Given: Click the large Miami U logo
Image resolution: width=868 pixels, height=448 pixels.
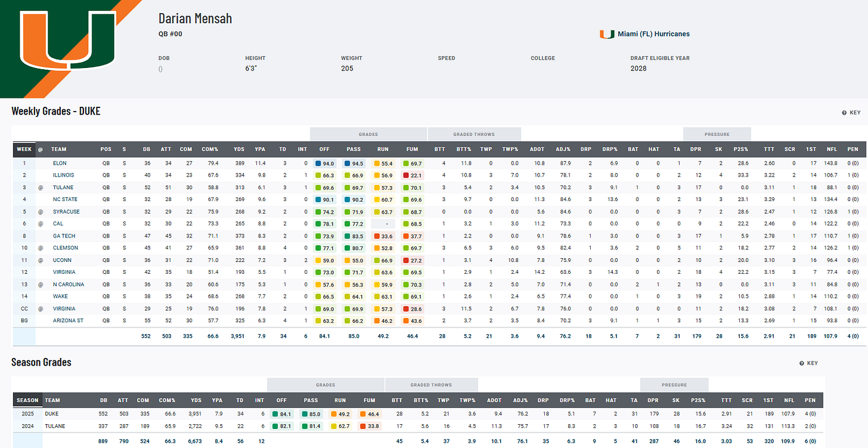Looking at the screenshot, I should click(68, 39).
